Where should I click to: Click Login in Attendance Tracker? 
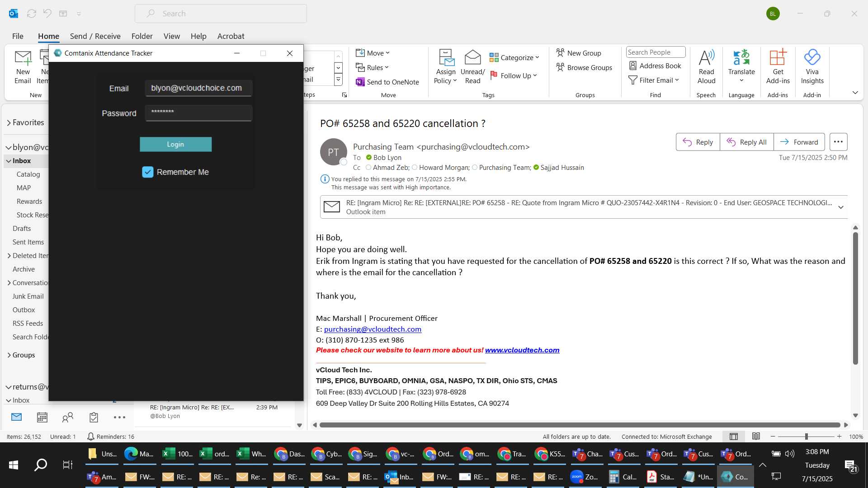tap(175, 144)
